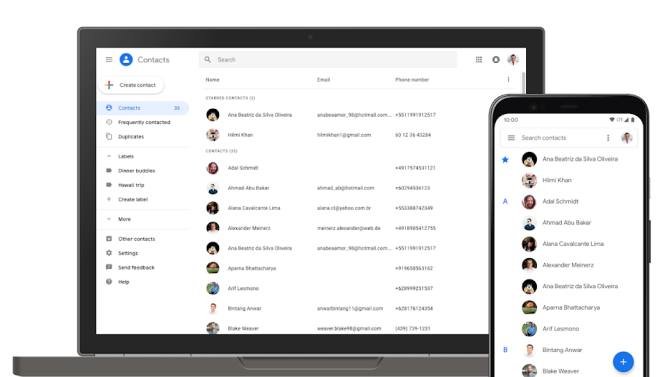Open phone's three-dot overflow menu
The height and width of the screenshot is (377, 670).
pyautogui.click(x=608, y=138)
